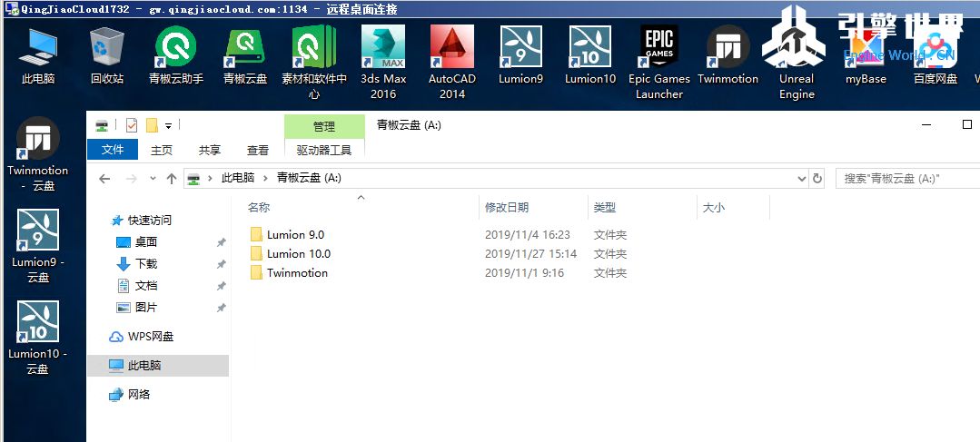Click the drive icon at left of the address bar
This screenshot has width=980, height=442.
coord(193,179)
